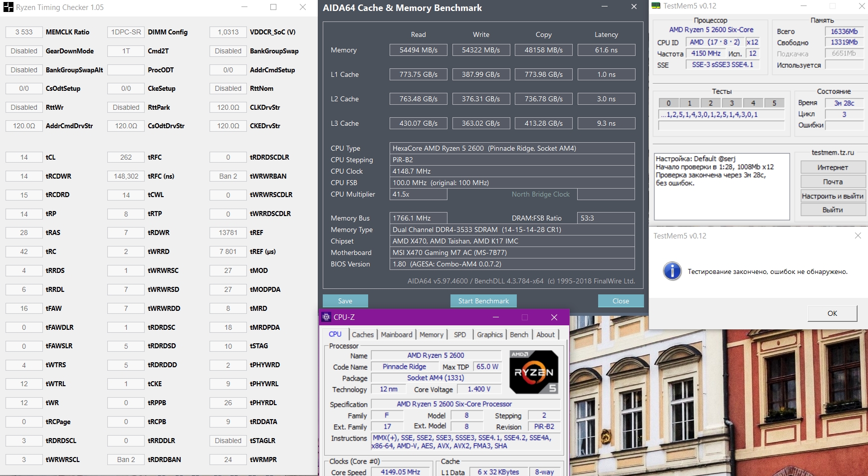Click the tREF value 13781

(x=228, y=233)
